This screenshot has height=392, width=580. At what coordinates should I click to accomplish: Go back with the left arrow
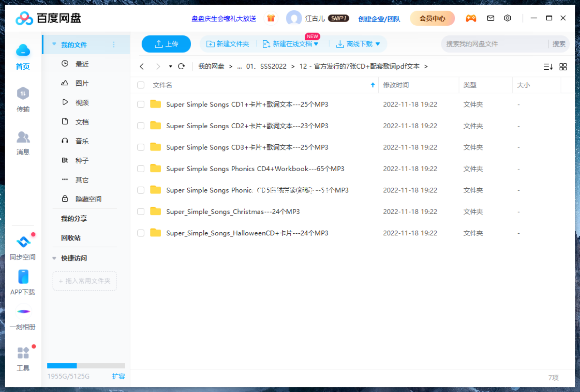(x=142, y=66)
